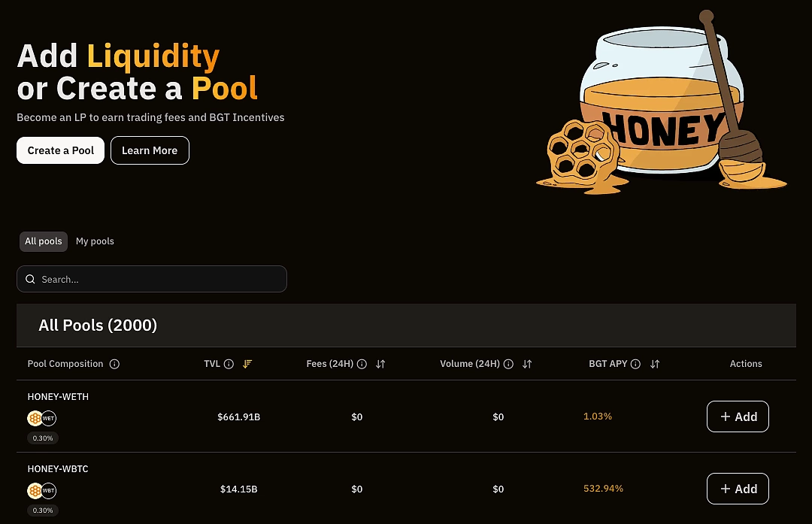Click the Learn More button
Image resolution: width=812 pixels, height=524 pixels.
pyautogui.click(x=150, y=150)
